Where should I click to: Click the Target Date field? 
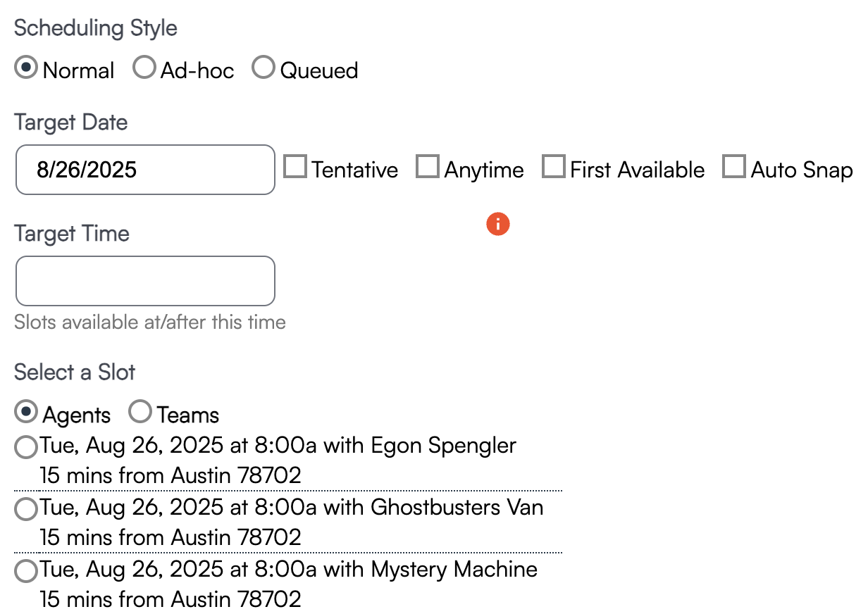pyautogui.click(x=144, y=170)
